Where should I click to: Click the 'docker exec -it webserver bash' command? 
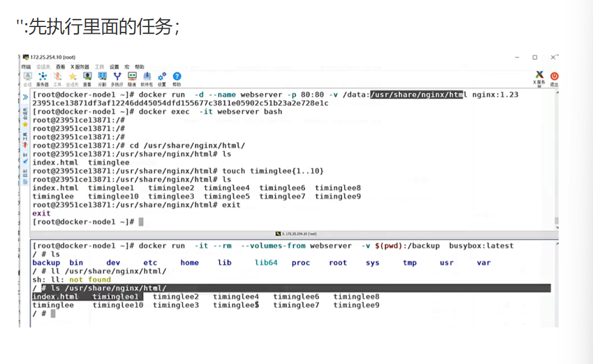(x=210, y=111)
